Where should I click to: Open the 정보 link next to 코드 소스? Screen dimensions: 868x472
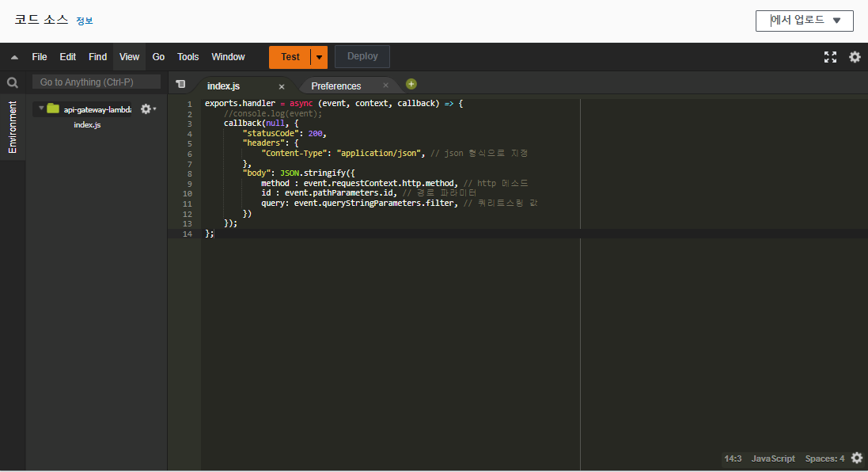(83, 21)
